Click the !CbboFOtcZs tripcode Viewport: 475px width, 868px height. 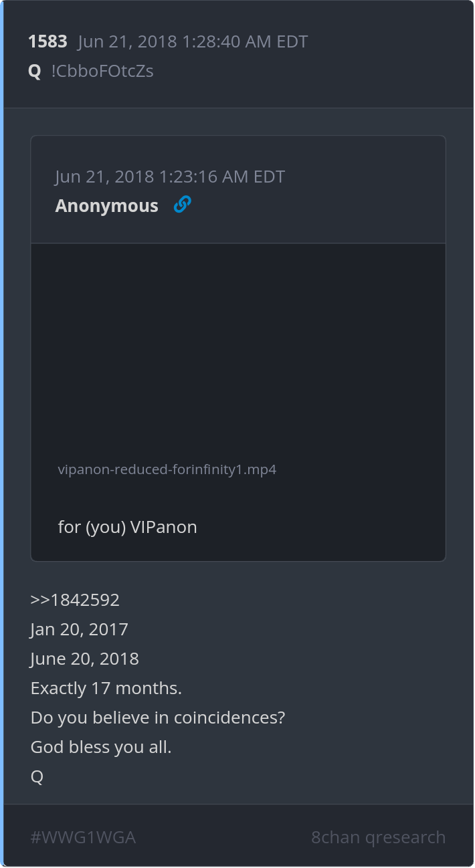click(x=102, y=71)
